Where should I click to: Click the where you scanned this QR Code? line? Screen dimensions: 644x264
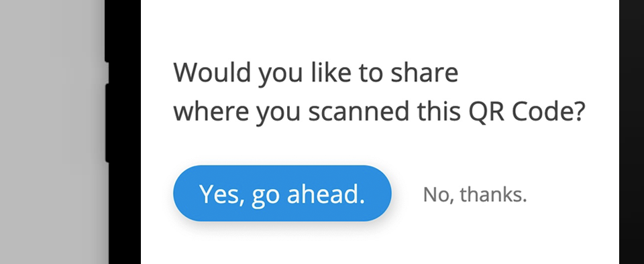pyautogui.click(x=378, y=112)
